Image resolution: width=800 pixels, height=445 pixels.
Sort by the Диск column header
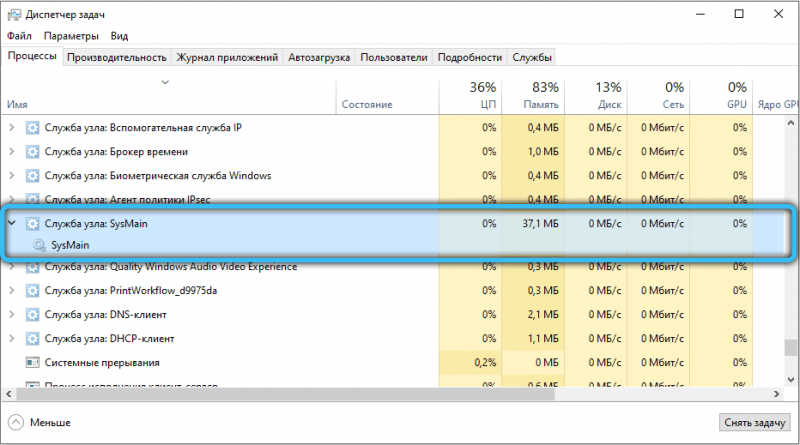click(596, 97)
